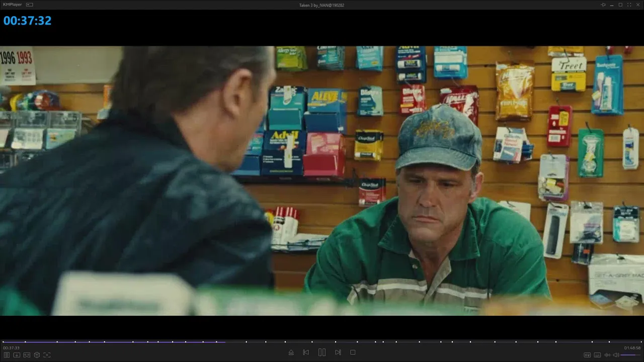Screen dimensions: 644x362
Task: Open the audio equalizer waveform icon
Action: pyautogui.click(x=607, y=355)
